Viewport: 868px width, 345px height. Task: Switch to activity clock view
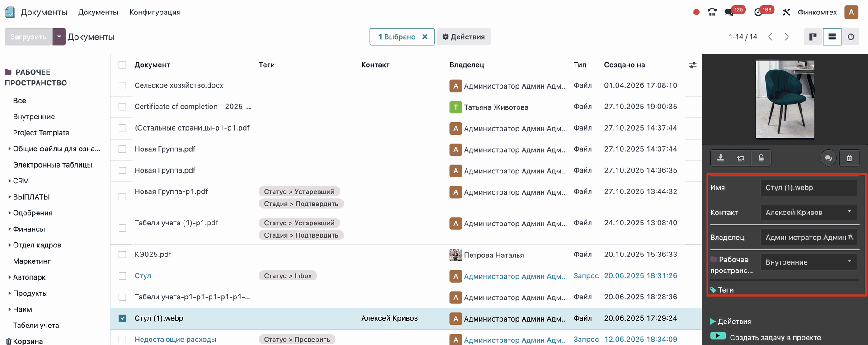tap(851, 37)
